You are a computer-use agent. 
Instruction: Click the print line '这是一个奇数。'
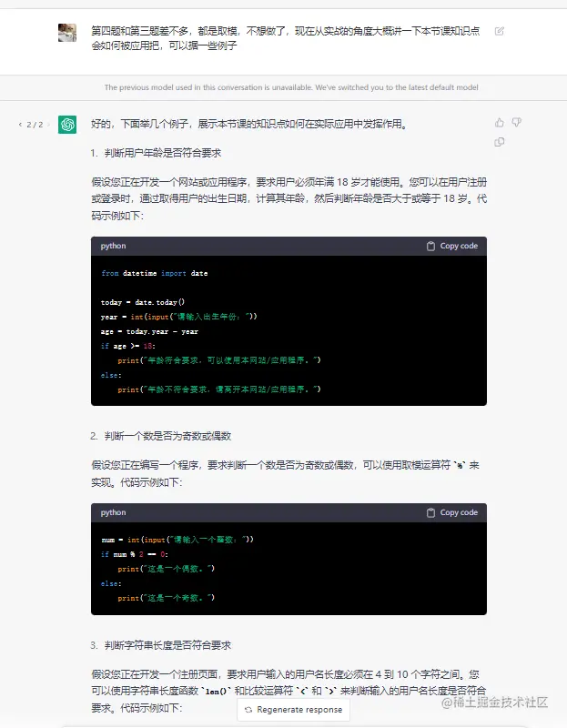click(166, 598)
